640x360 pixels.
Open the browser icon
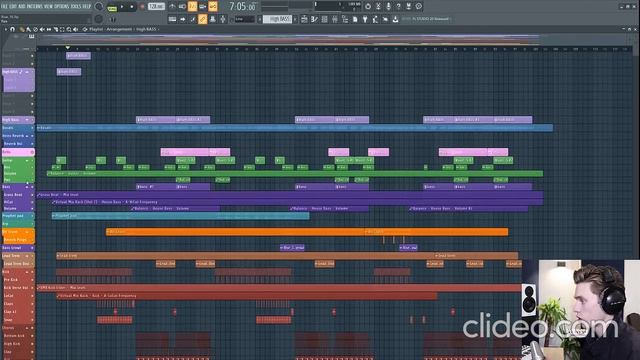pyautogui.click(x=345, y=19)
